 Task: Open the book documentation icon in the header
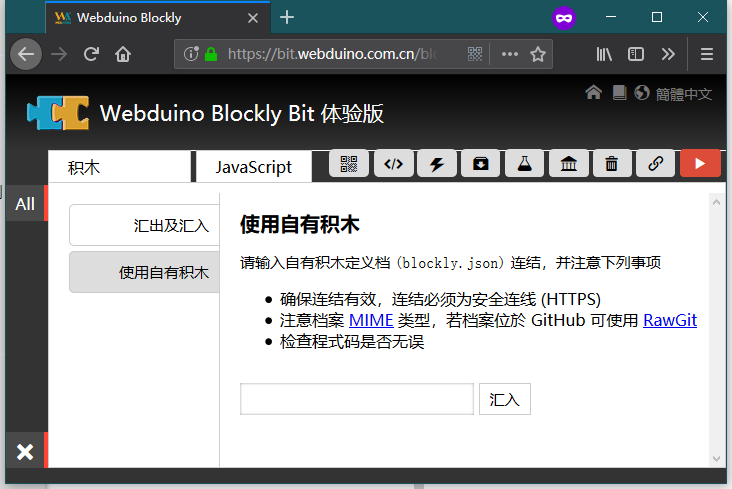pyautogui.click(x=619, y=92)
